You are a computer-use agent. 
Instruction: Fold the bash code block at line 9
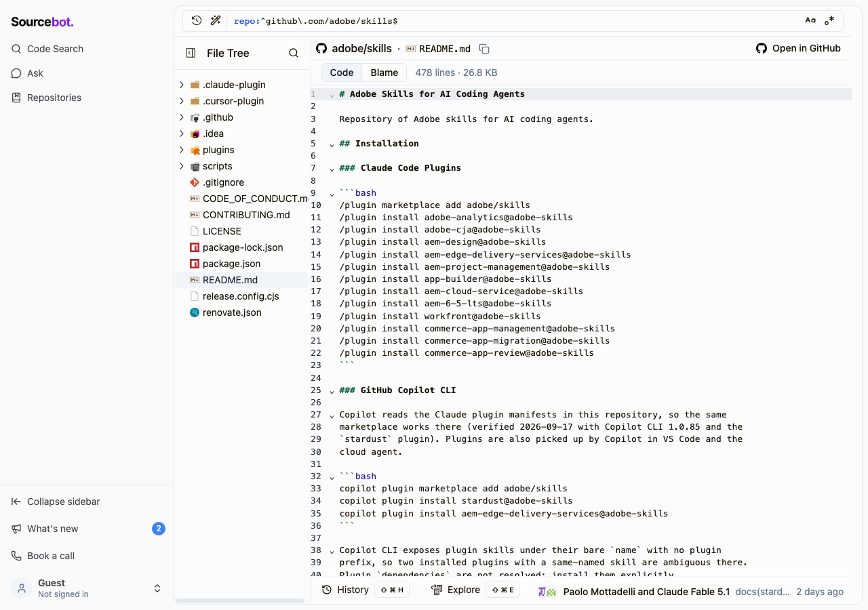[x=332, y=194]
